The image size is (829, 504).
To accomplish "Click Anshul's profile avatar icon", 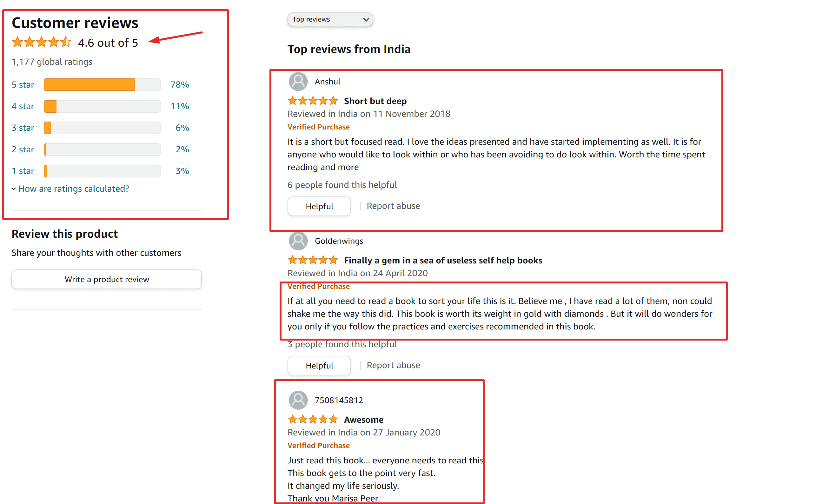I will [x=298, y=82].
